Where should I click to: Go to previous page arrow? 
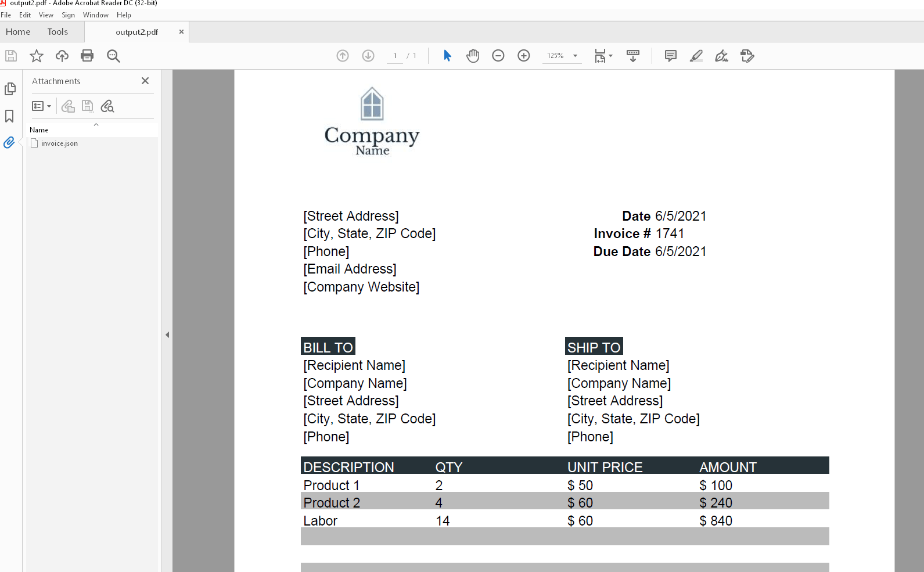pos(343,56)
